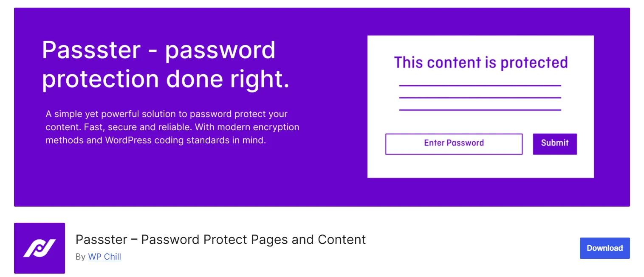Click the 'By' label before author name
This screenshot has height=277, width=644.
[80, 257]
